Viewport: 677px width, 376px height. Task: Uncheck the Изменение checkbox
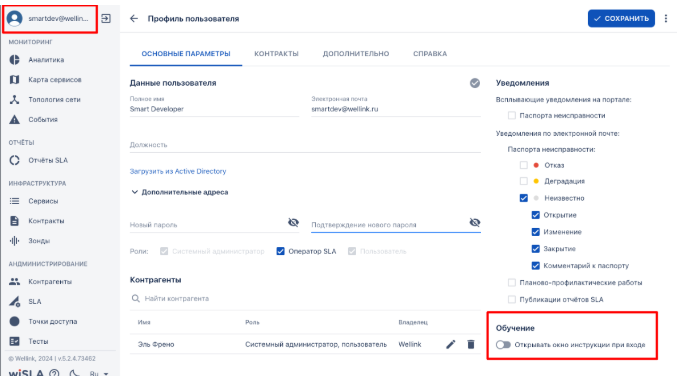pos(535,232)
